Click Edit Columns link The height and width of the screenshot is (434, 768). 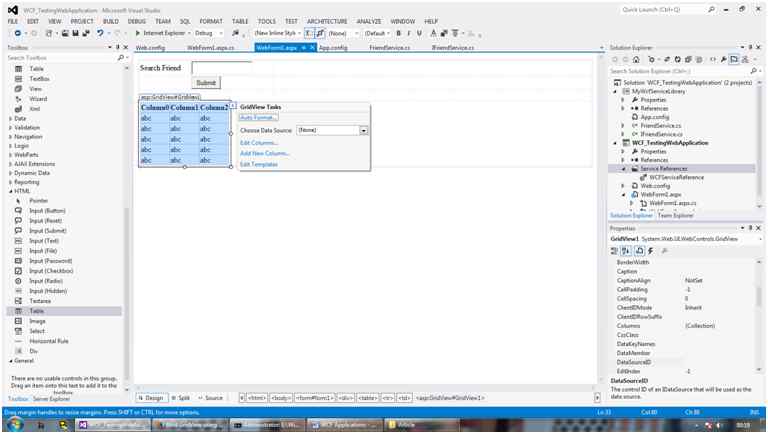click(259, 143)
